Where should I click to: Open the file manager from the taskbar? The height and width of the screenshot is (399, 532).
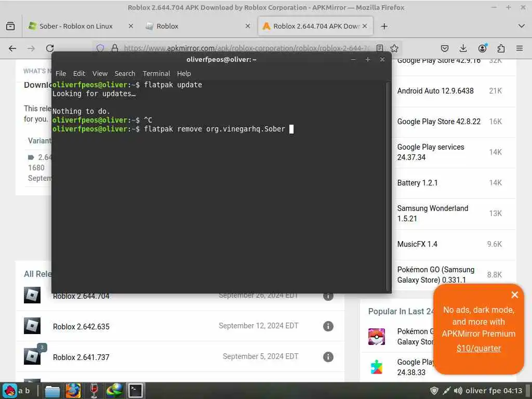coord(52,391)
